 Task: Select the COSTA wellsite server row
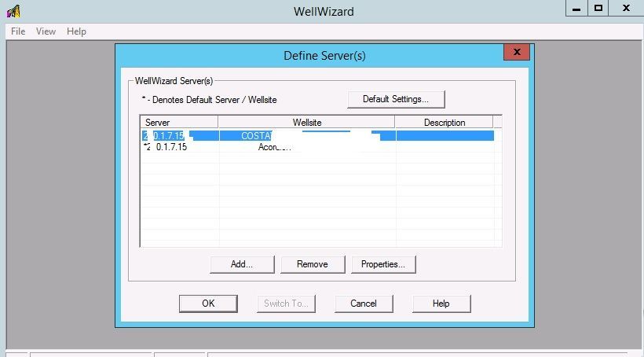tap(318, 136)
